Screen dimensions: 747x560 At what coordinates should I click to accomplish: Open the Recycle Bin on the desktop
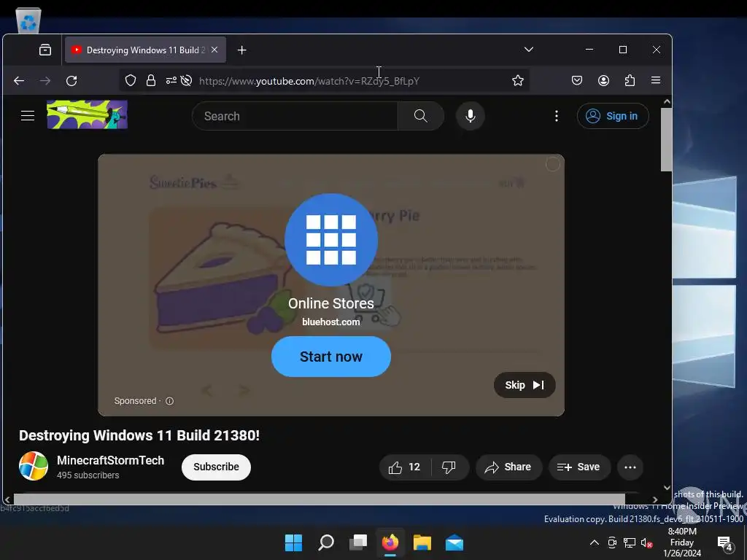pos(28,20)
